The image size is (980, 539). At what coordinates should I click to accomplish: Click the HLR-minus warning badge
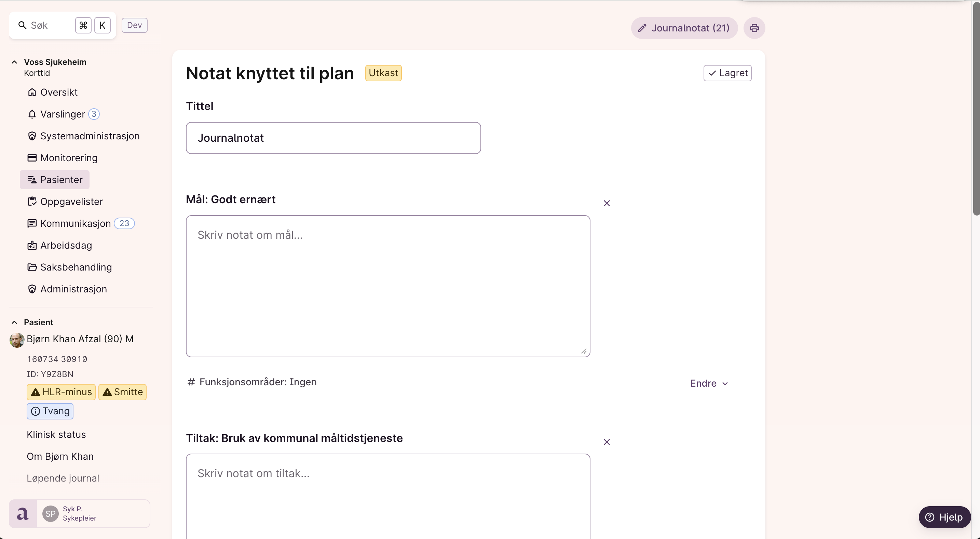point(61,392)
